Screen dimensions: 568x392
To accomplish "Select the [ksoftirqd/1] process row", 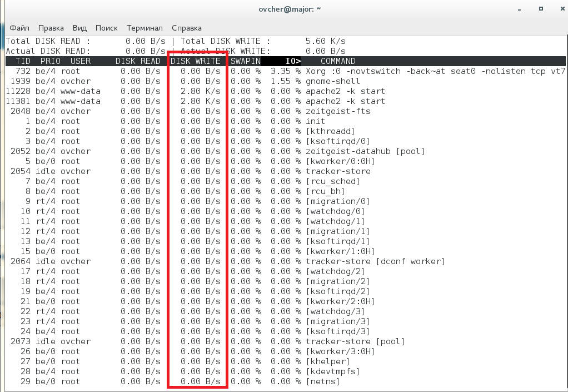I will 286,242.
